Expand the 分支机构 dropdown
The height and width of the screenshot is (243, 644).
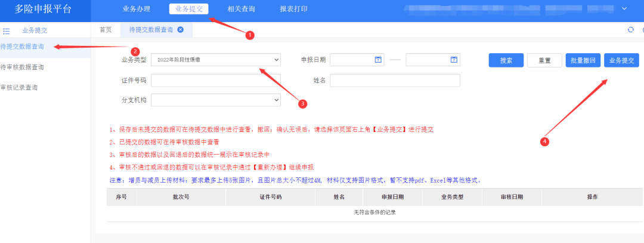pyautogui.click(x=216, y=100)
